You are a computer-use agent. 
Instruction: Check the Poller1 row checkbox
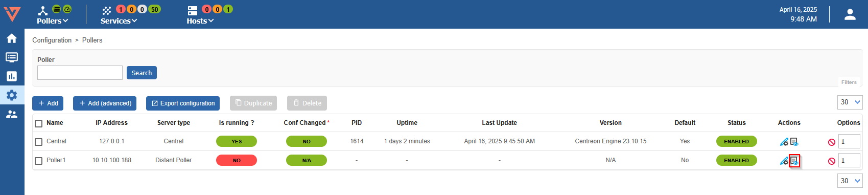tap(38, 161)
